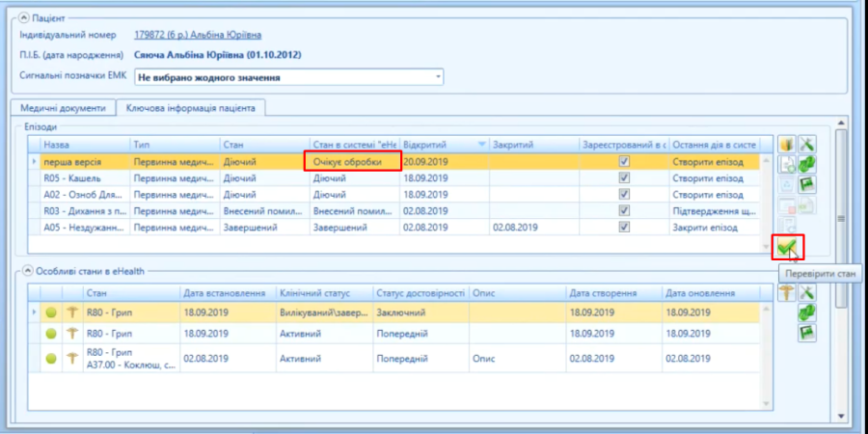Image resolution: width=868 pixels, height=434 pixels.
Task: Sort by Дата встановлення column header
Action: (228, 293)
